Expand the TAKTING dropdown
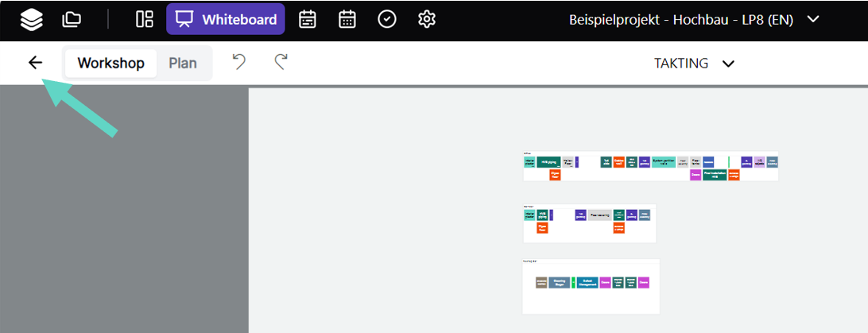This screenshot has width=868, height=333. [x=694, y=64]
